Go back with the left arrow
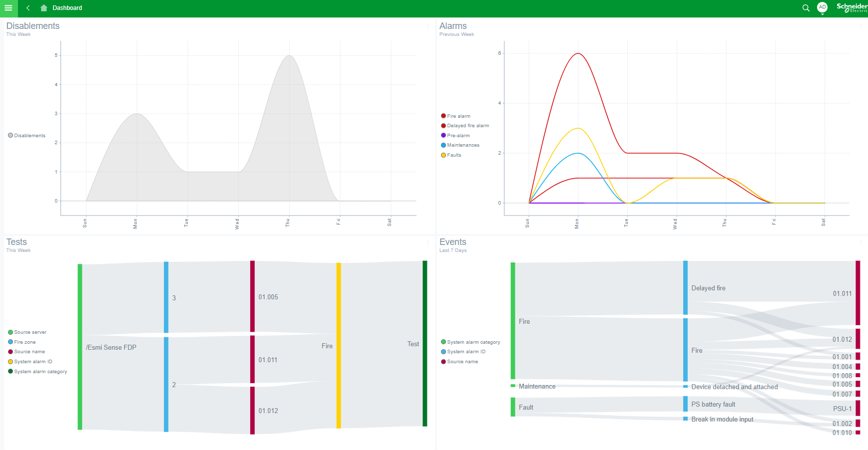Viewport: 868px width, 450px height. pos(28,8)
